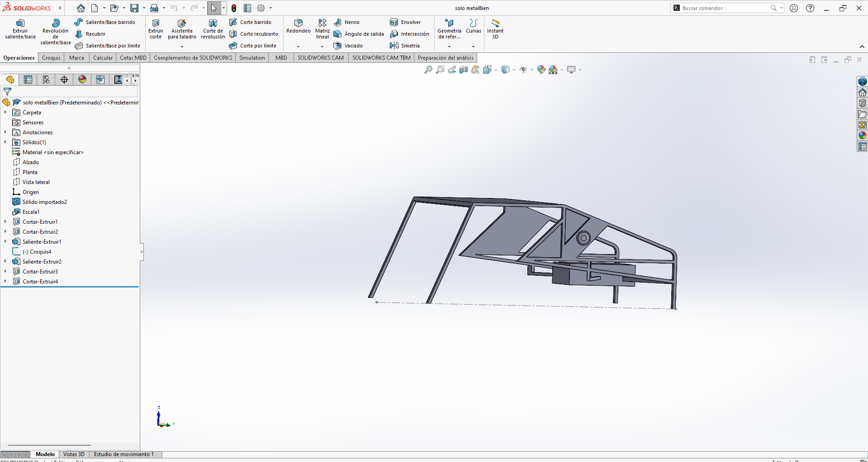Open the hide/show items dropdown arrow
Screen dimensions: 868x462
click(532, 70)
